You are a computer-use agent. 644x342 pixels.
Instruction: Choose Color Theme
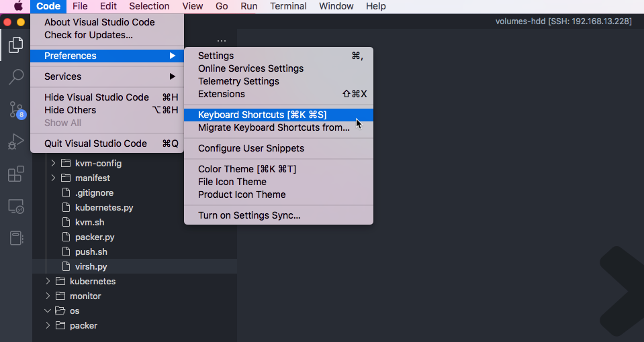coord(279,169)
